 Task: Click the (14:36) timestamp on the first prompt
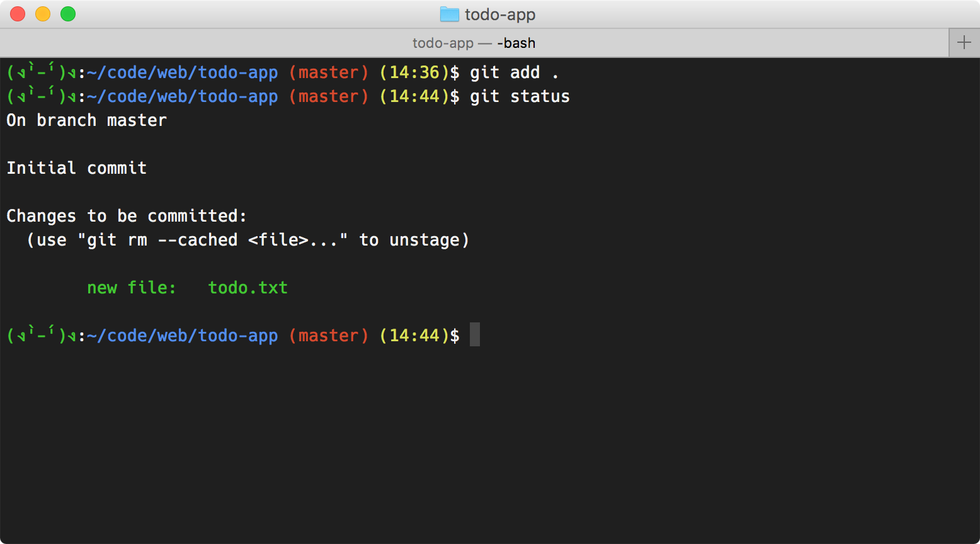tap(415, 72)
